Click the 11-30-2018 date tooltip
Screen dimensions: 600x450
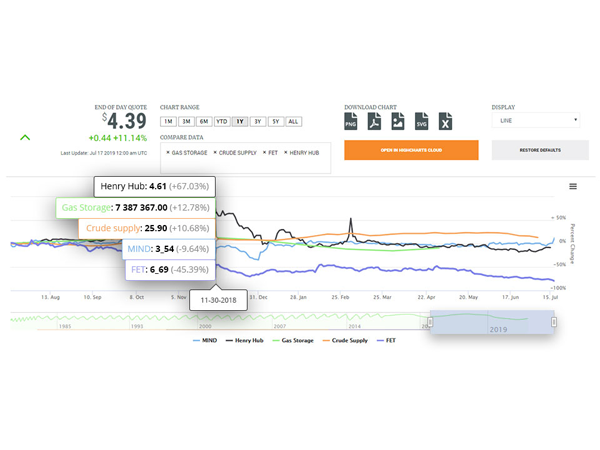pos(218,300)
